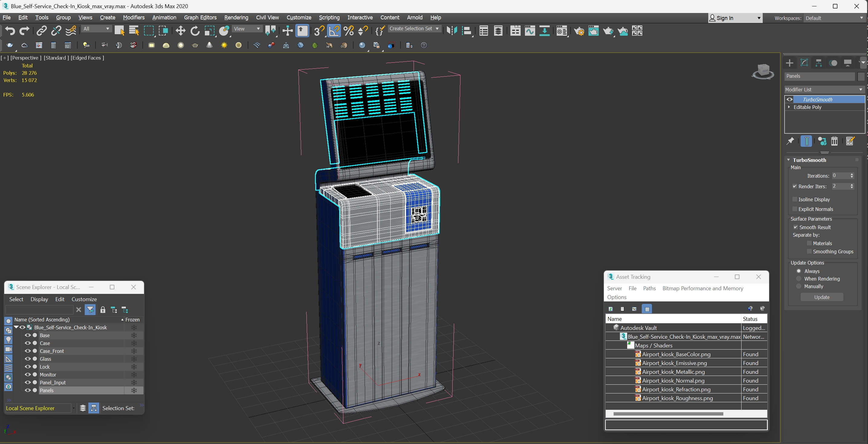The width and height of the screenshot is (868, 444).
Task: Open the Modify command panel tab
Action: click(804, 63)
